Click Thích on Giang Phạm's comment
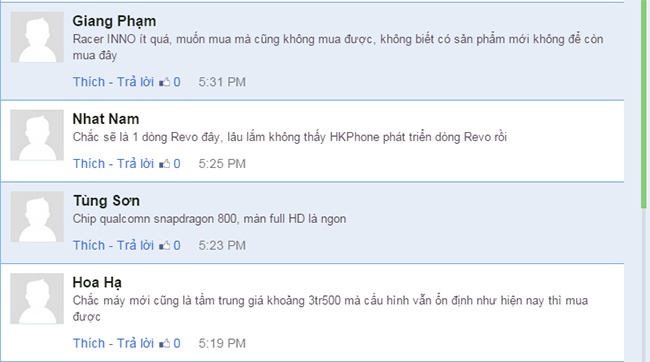The width and height of the screenshot is (650, 362). click(x=89, y=82)
